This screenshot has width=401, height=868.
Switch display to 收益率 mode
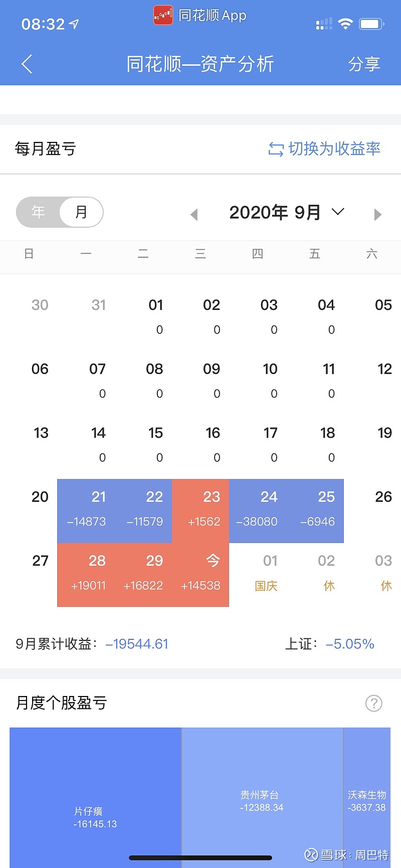[x=324, y=149]
